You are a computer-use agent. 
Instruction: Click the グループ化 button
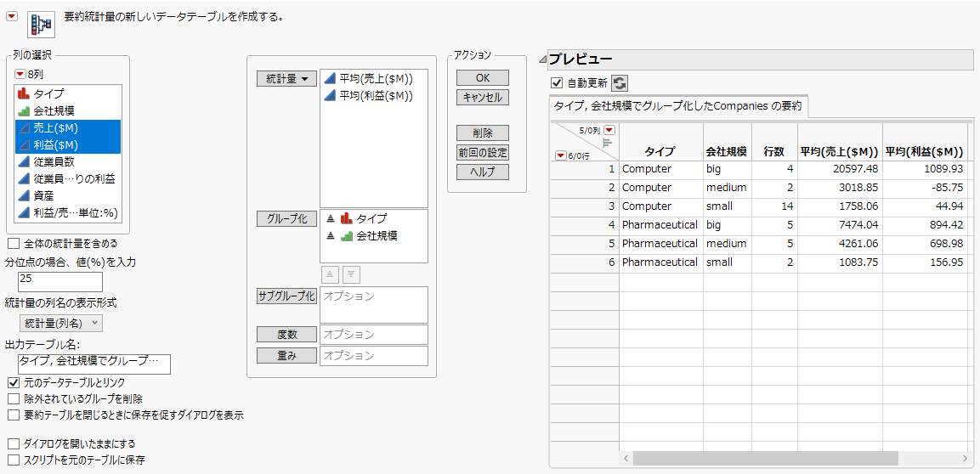(286, 218)
